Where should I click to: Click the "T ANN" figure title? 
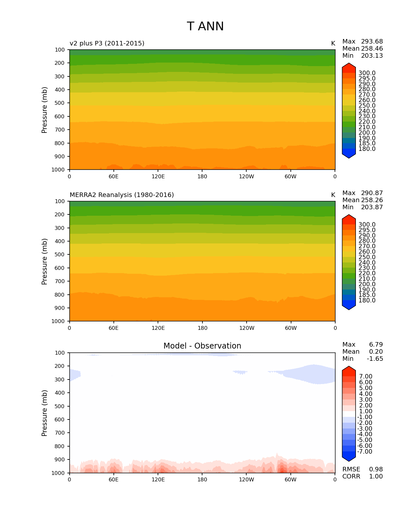click(x=205, y=26)
